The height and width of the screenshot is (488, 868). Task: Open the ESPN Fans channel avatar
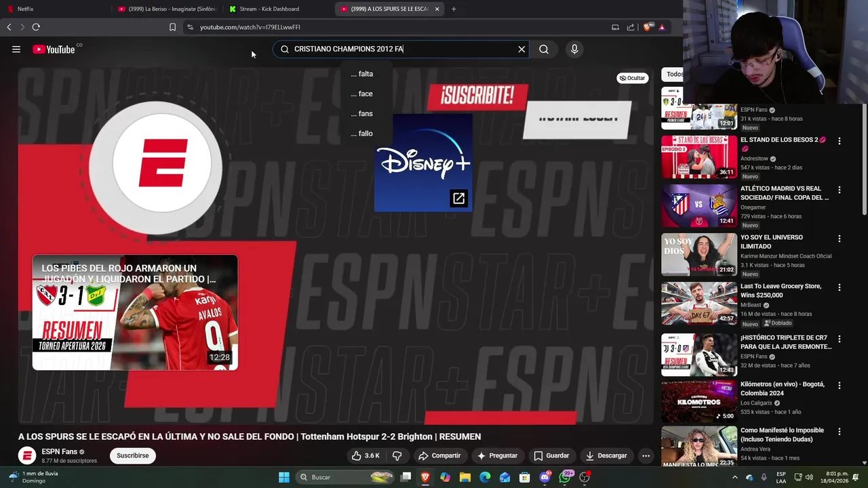tap(27, 455)
